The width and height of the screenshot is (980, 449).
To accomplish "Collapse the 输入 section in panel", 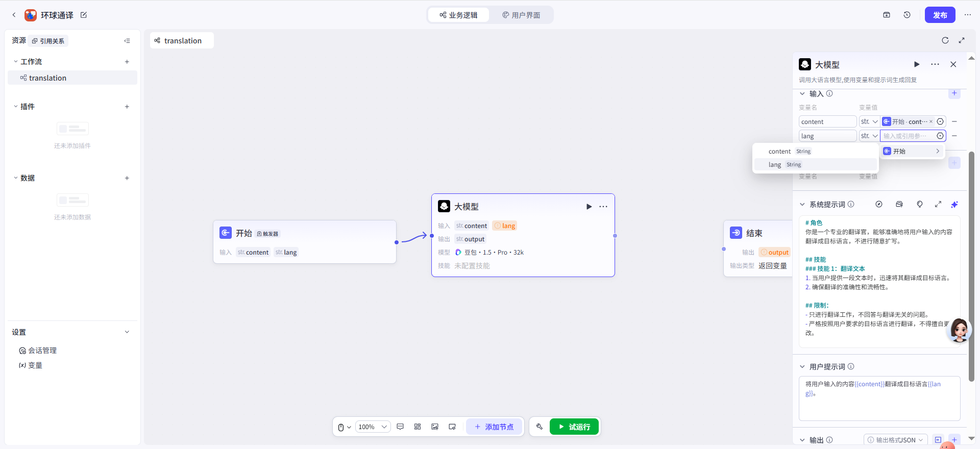I will tap(802, 94).
